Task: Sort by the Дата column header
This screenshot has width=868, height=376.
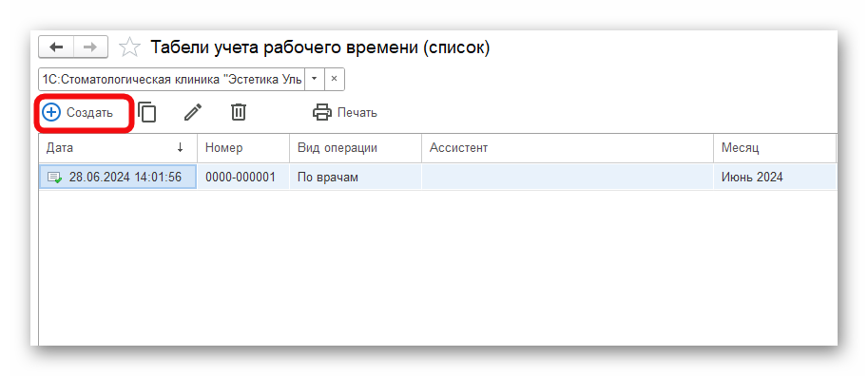Action: pos(118,147)
